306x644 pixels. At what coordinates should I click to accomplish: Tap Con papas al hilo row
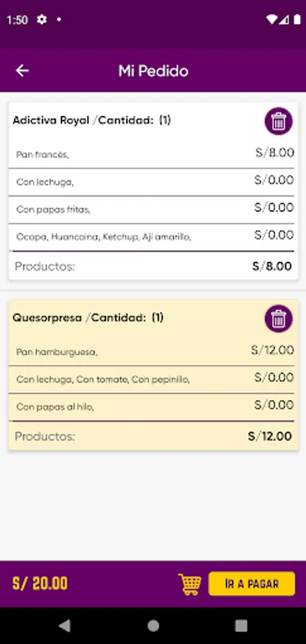[x=151, y=407]
